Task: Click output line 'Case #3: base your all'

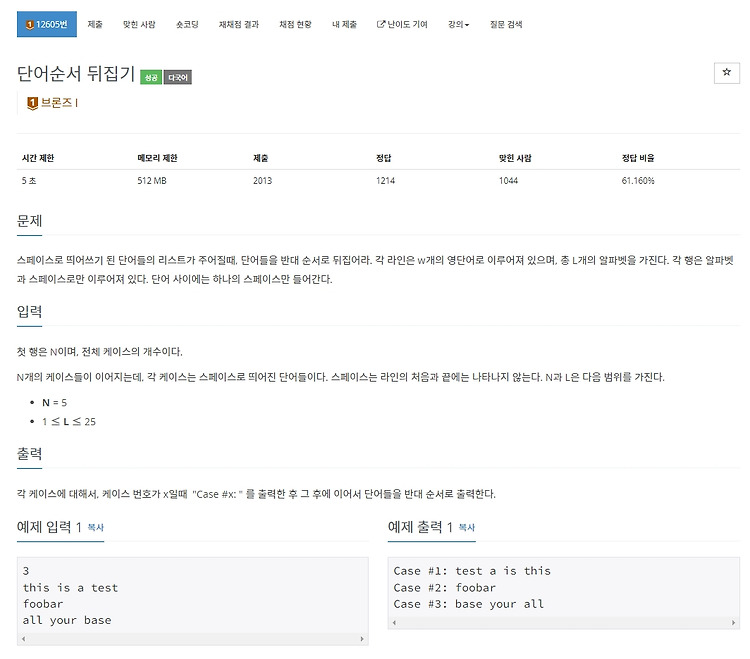Action: [x=468, y=604]
